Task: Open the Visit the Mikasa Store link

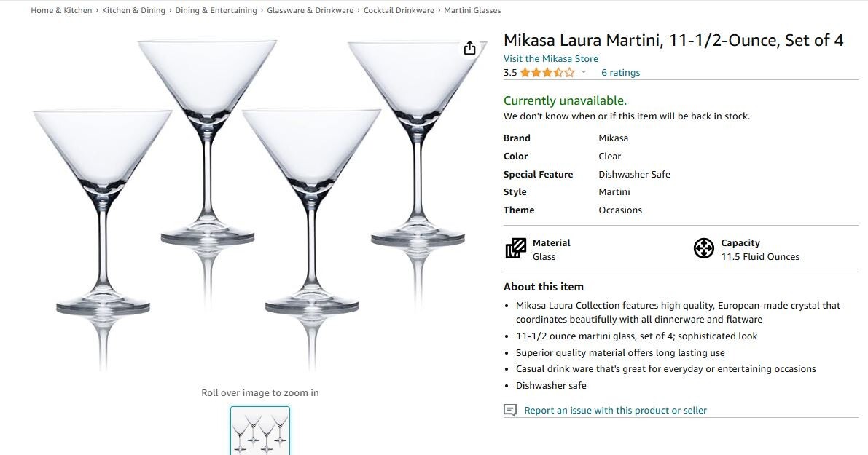Action: pyautogui.click(x=550, y=58)
